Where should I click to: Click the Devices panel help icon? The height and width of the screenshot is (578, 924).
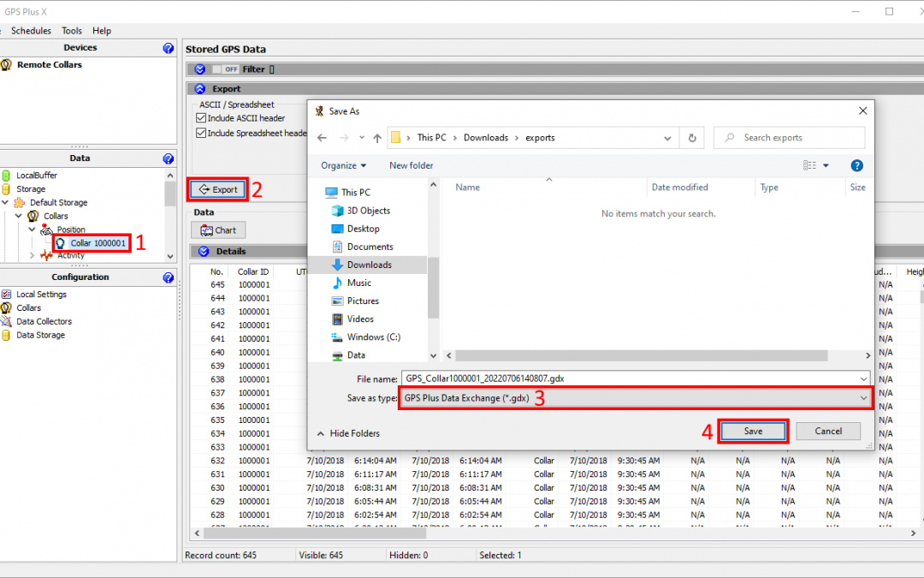(x=169, y=48)
